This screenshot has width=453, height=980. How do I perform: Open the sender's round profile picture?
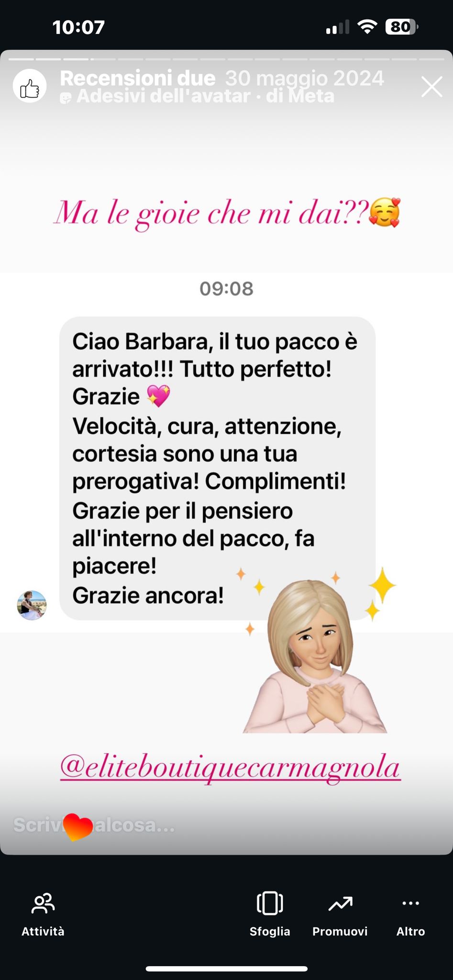point(32,605)
